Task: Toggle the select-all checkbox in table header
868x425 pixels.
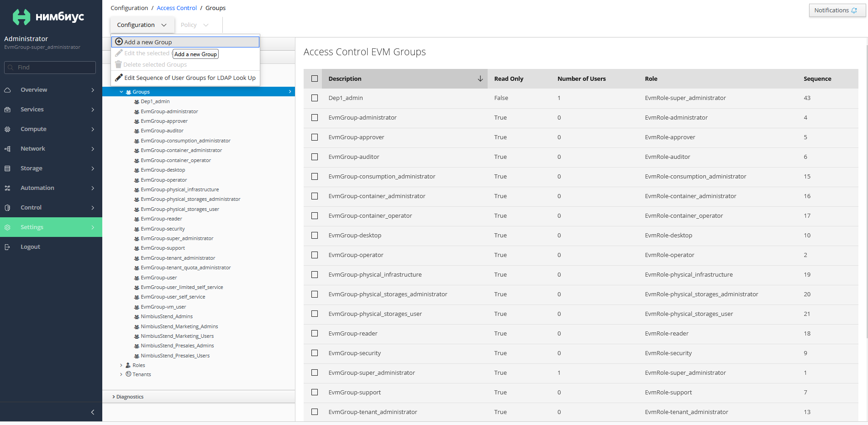Action: pos(315,79)
